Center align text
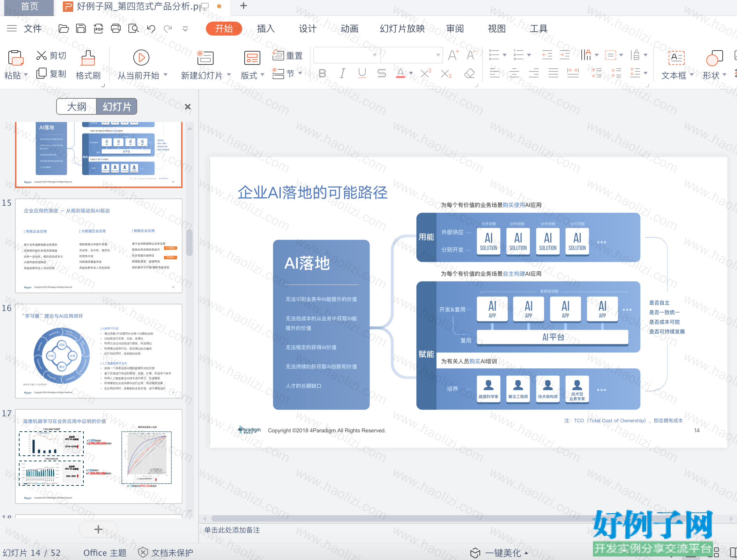Image resolution: width=737 pixels, height=560 pixels. [x=514, y=73]
